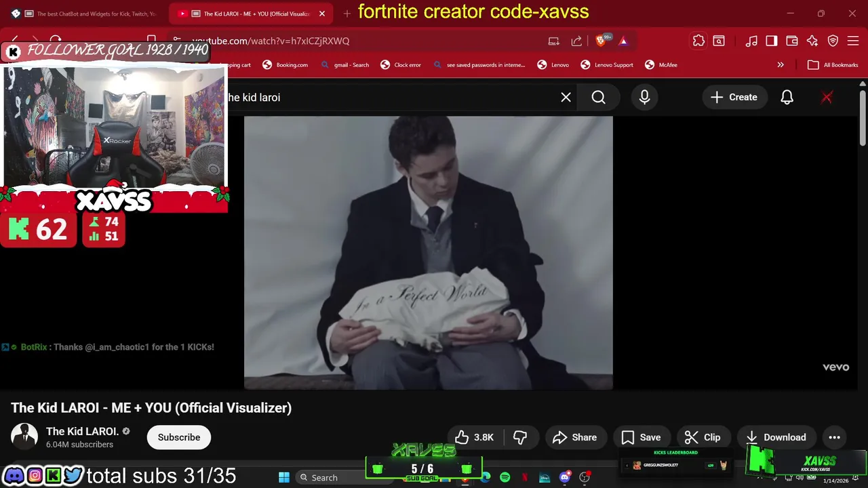Screen dimensions: 868x488
Task: Expand hidden bookmarks overflow chevron
Action: click(x=781, y=65)
